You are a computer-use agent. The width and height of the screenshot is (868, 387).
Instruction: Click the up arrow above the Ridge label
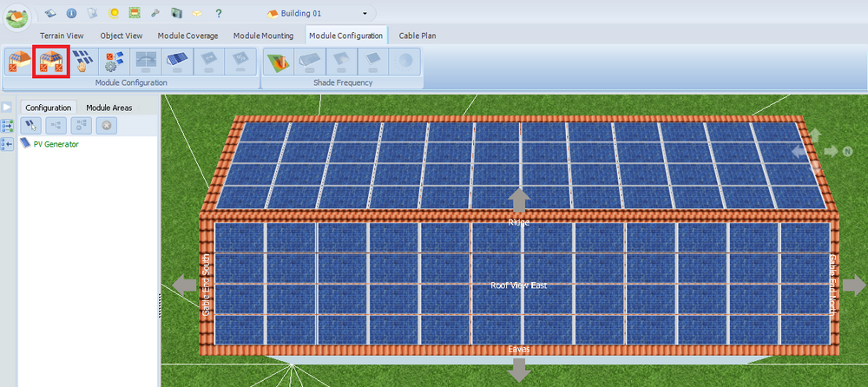pos(519,200)
